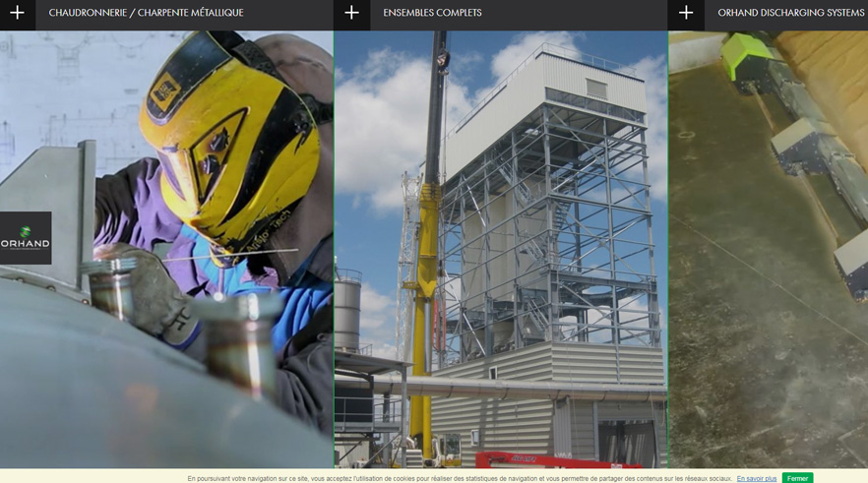Select the crane and silo tower photo
Screen dimensions: 868x483
point(501,249)
